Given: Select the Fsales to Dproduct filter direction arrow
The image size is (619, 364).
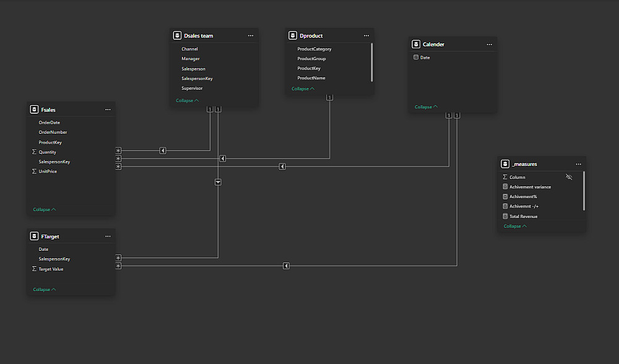Looking at the screenshot, I should click(x=223, y=158).
